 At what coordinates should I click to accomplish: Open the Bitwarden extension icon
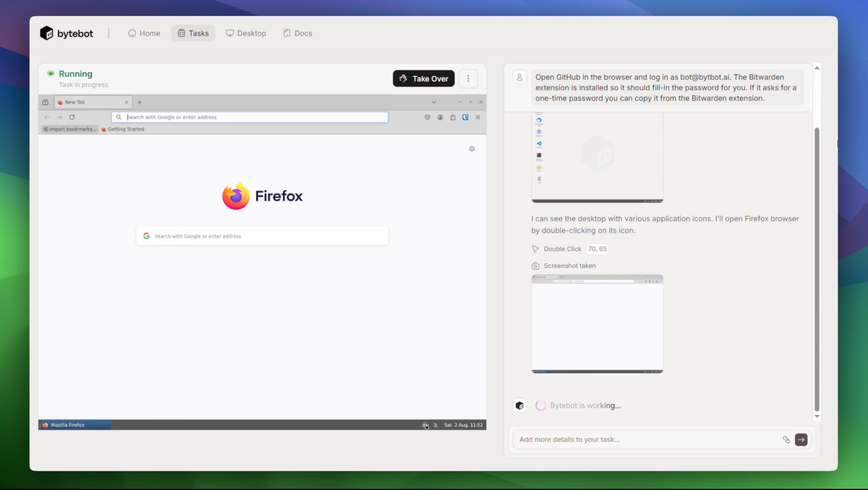pyautogui.click(x=465, y=117)
